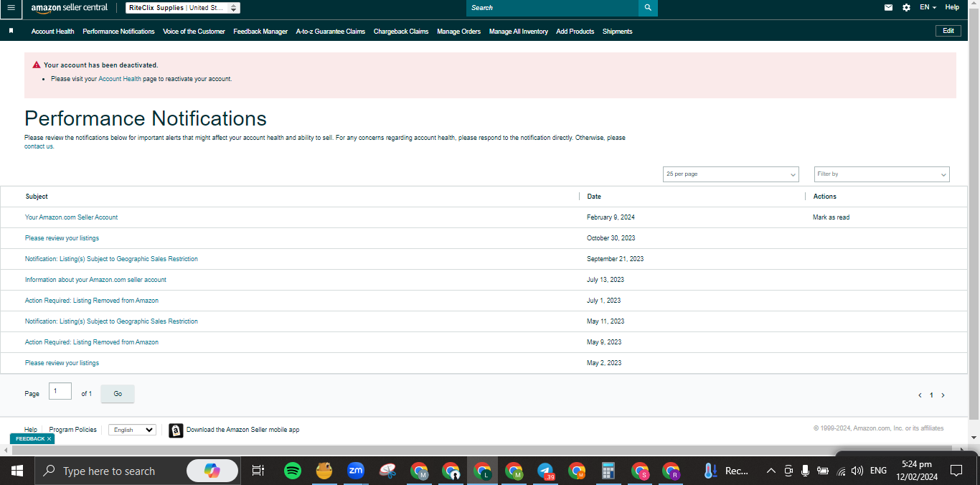
Task: Open July 1 Listing Removed from Amazon
Action: pos(92,301)
